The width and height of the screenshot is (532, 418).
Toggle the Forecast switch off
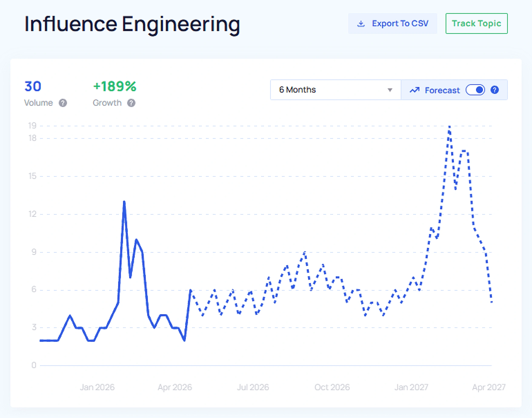475,90
